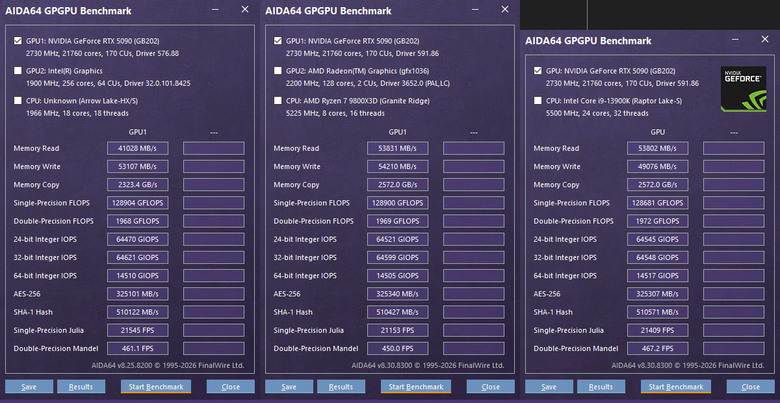Select the 14517 GIOPS value
The width and height of the screenshot is (780, 403).
(x=658, y=276)
